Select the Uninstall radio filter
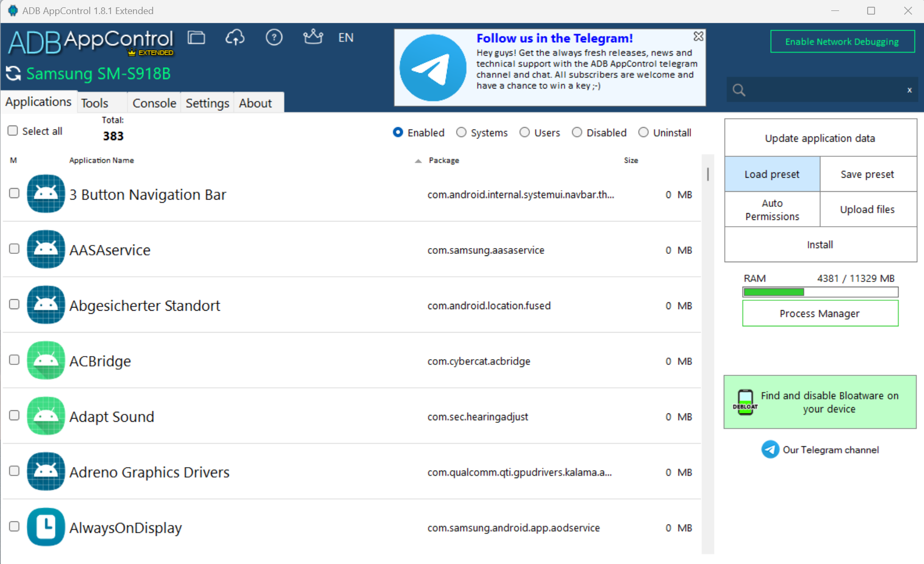924x564 pixels. [644, 132]
